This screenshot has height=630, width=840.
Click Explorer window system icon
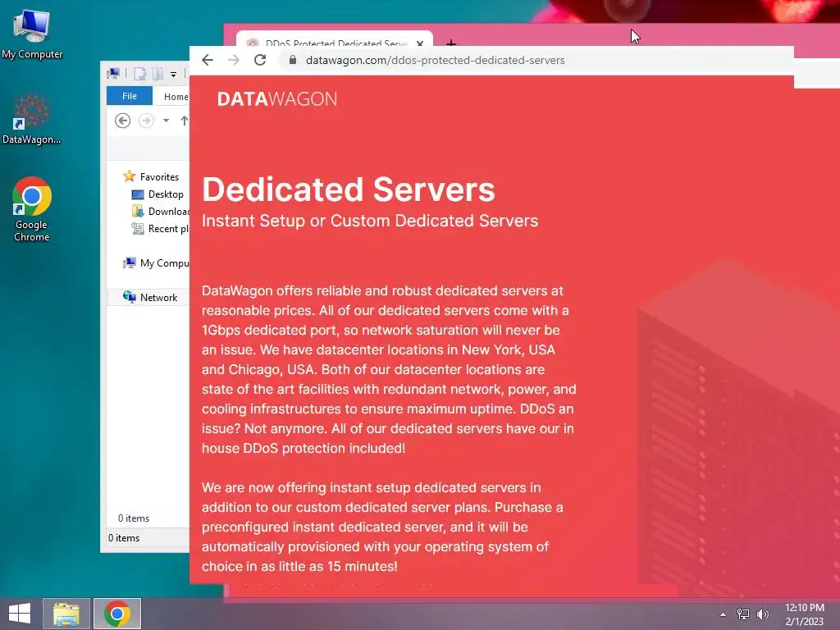click(x=113, y=73)
